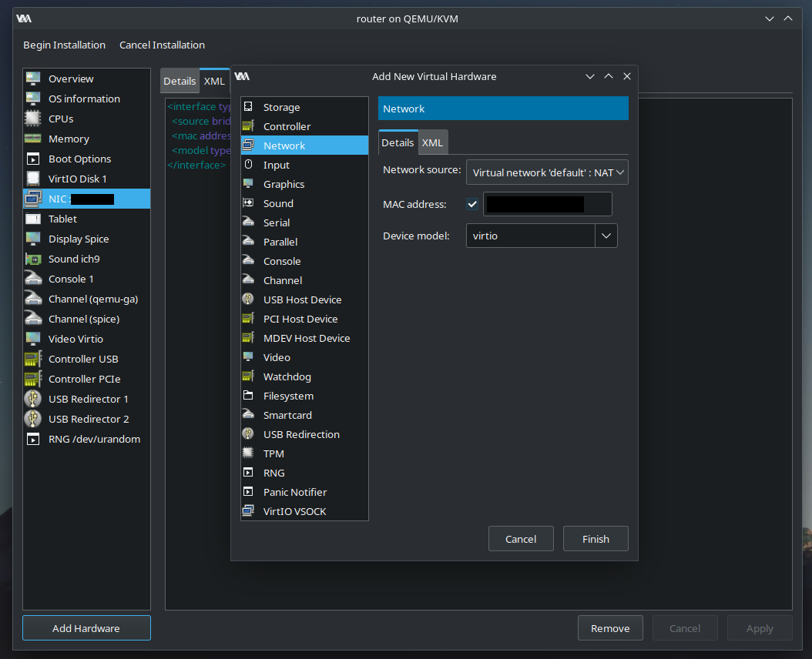The height and width of the screenshot is (659, 812).
Task: Select Controller PCIe in sidebar
Action: click(86, 379)
